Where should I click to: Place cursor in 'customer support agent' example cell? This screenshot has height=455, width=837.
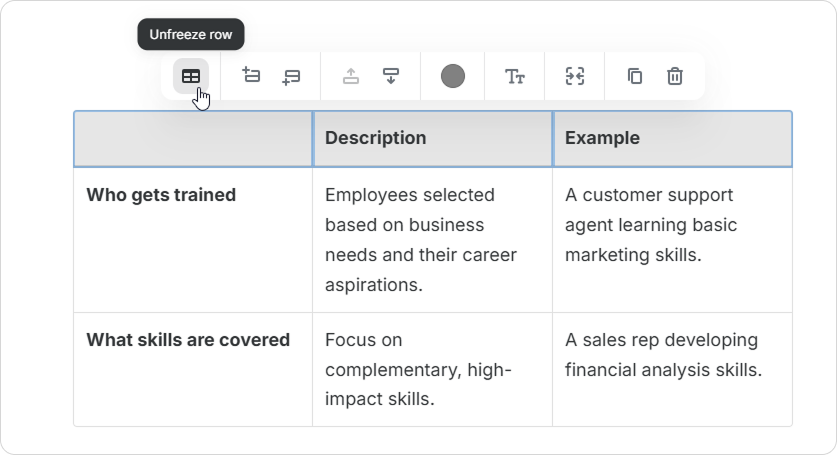(x=650, y=225)
